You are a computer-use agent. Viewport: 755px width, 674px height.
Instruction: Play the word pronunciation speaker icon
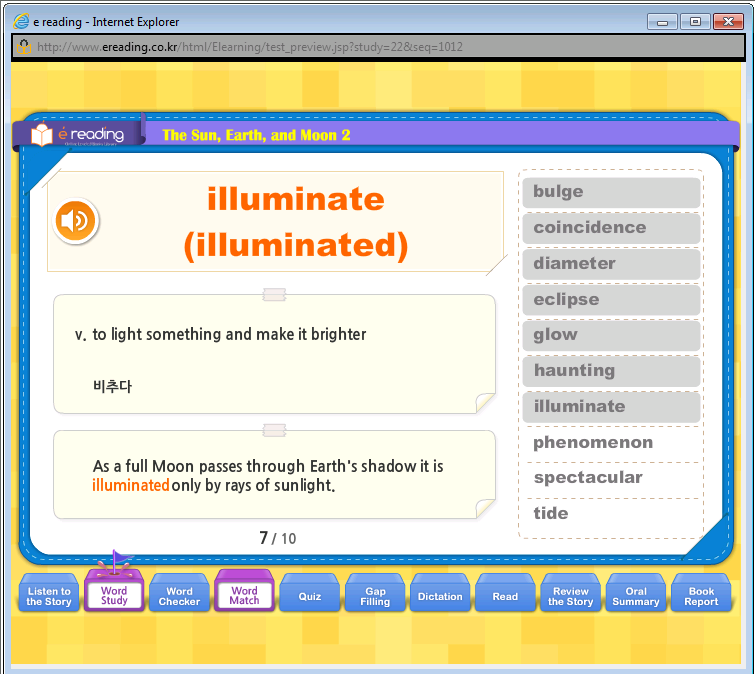click(x=76, y=221)
